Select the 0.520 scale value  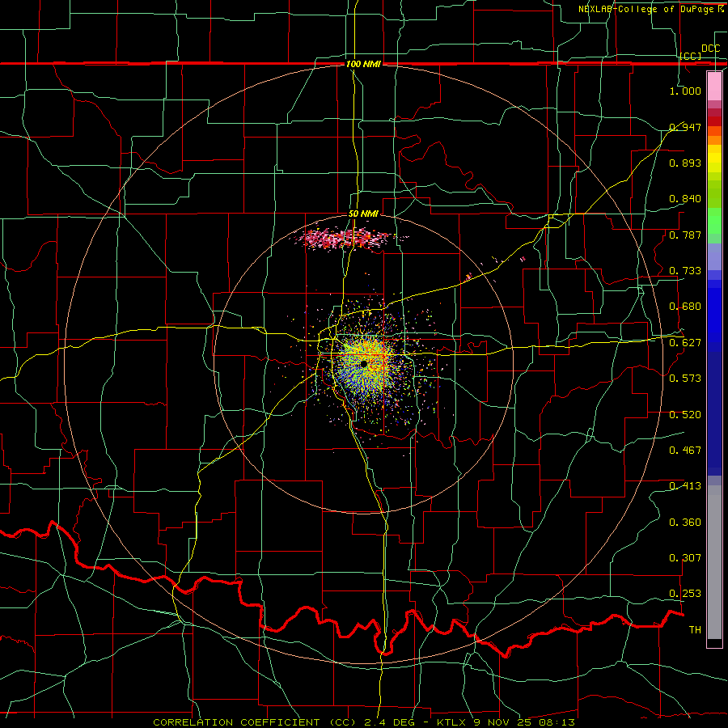coord(685,415)
